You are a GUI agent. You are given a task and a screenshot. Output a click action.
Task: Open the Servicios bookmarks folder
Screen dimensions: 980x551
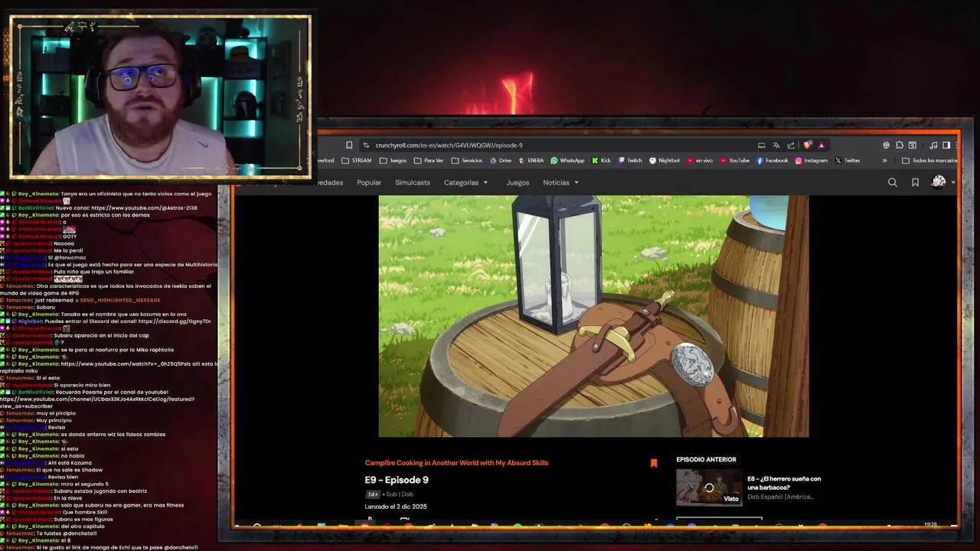[x=467, y=161]
